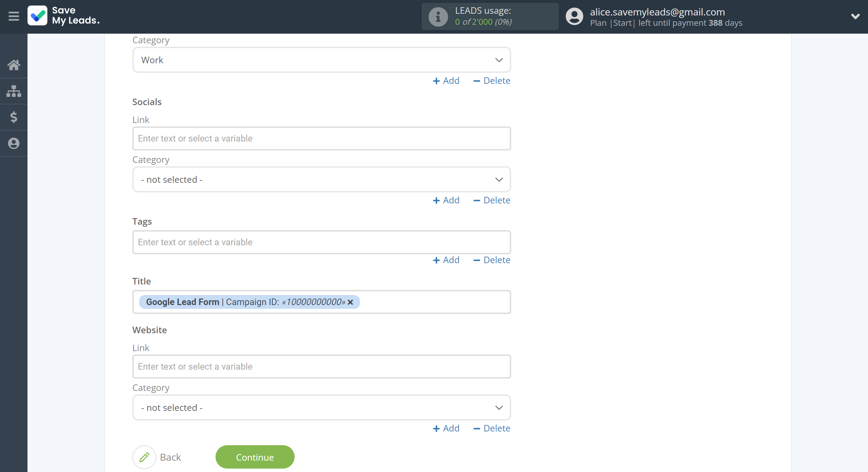Add another Tags field
868x472 pixels.
pos(446,260)
